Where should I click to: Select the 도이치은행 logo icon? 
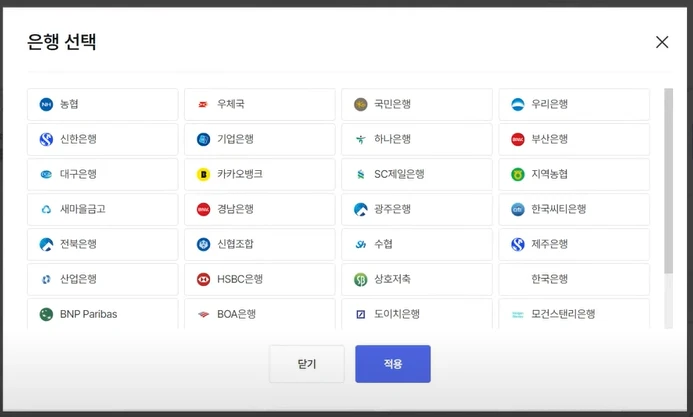coord(361,314)
